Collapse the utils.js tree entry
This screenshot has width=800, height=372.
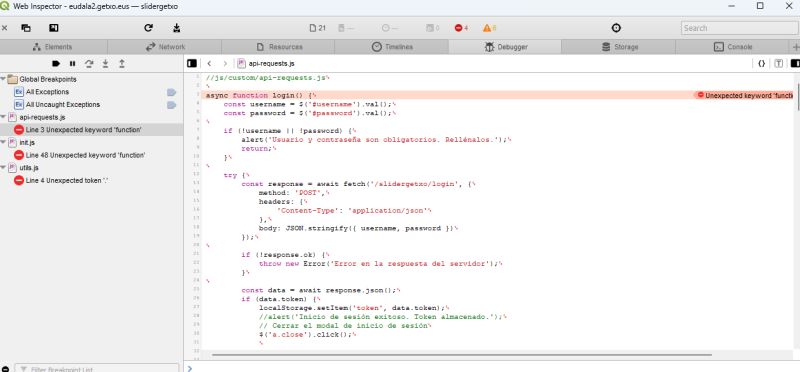[3, 167]
